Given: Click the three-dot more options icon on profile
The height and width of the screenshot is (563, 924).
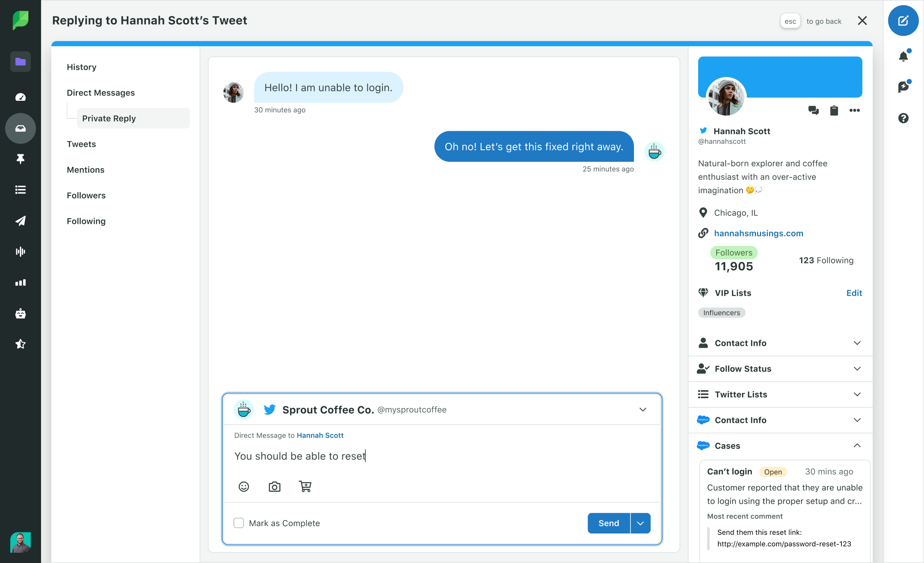Looking at the screenshot, I should [x=855, y=110].
